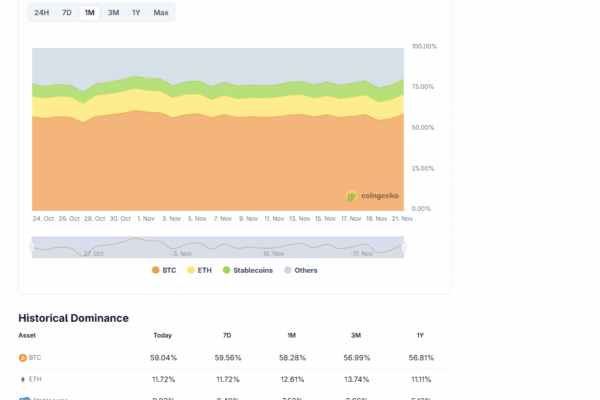Switch chart to 3M range

113,13
